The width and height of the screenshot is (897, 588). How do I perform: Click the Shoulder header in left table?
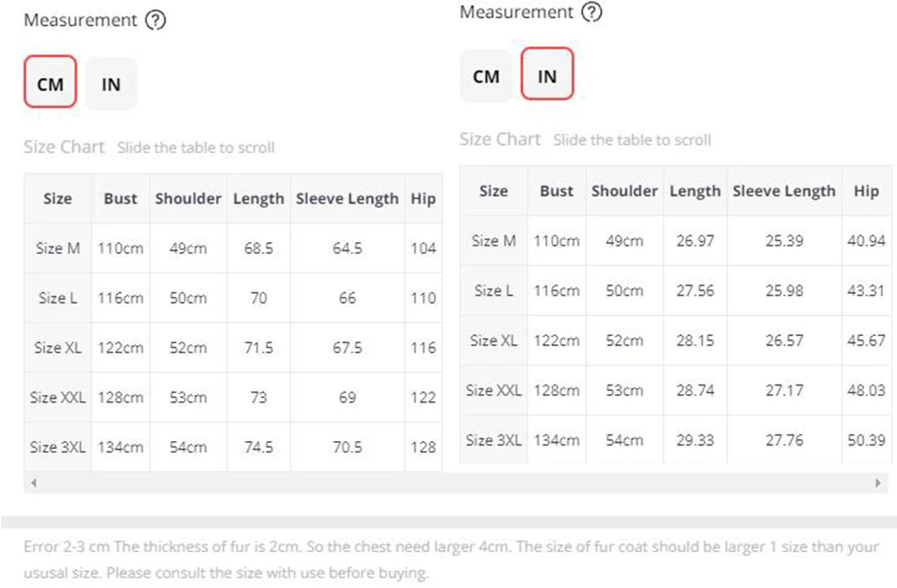187,199
